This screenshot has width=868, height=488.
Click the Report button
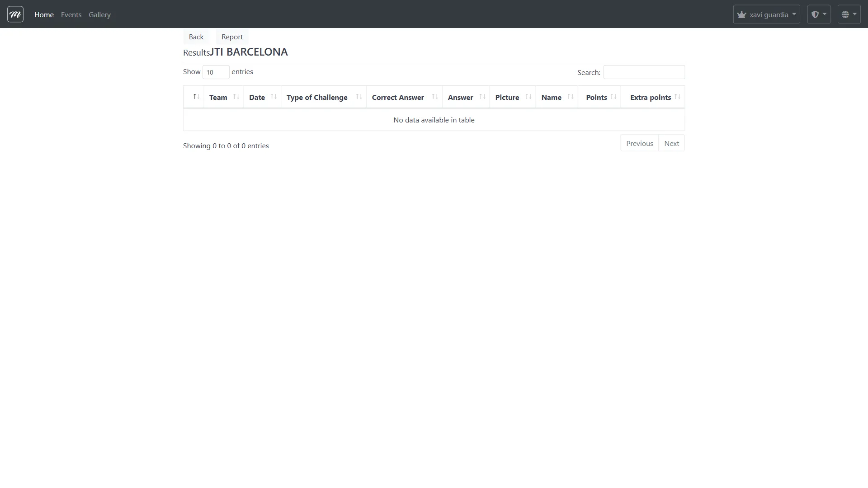232,37
